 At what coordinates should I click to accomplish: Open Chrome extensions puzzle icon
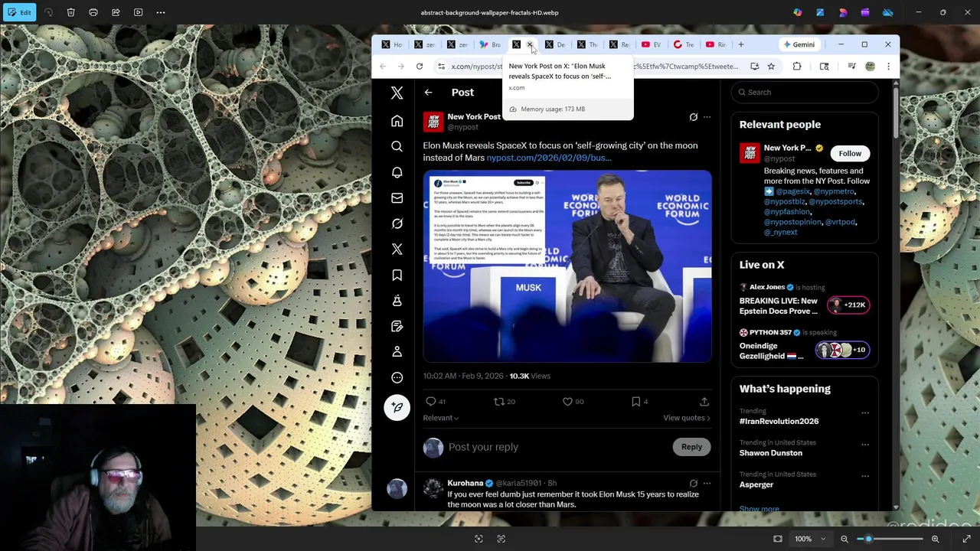[x=797, y=67]
